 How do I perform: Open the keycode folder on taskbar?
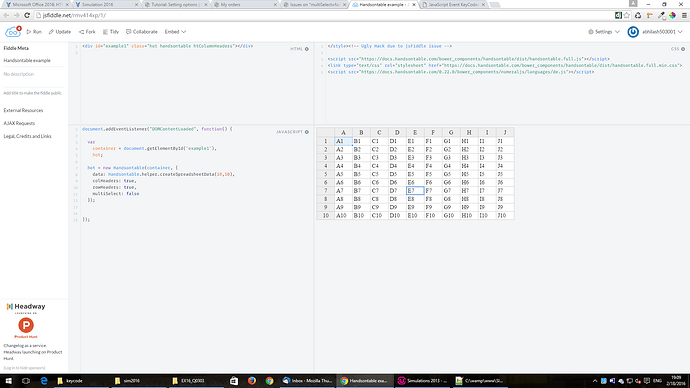click(80, 381)
